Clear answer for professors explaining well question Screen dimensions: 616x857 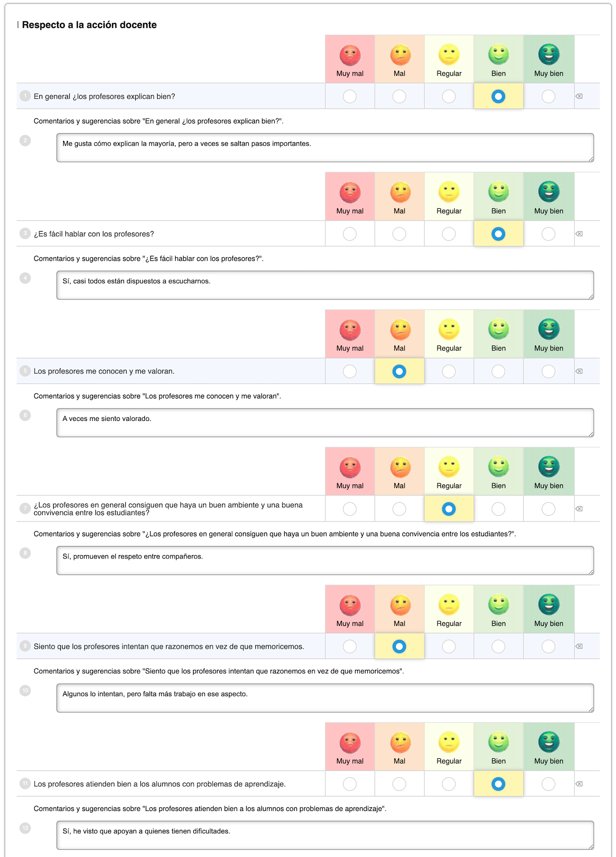coord(579,96)
